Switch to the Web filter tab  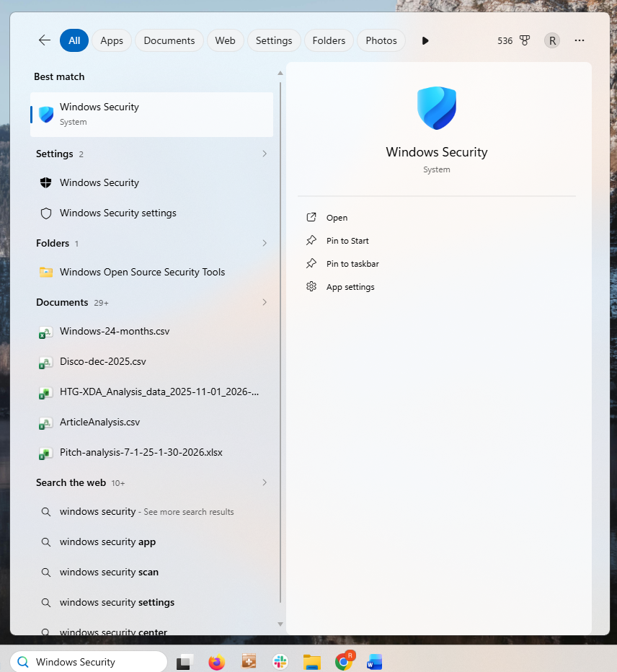pyautogui.click(x=226, y=40)
